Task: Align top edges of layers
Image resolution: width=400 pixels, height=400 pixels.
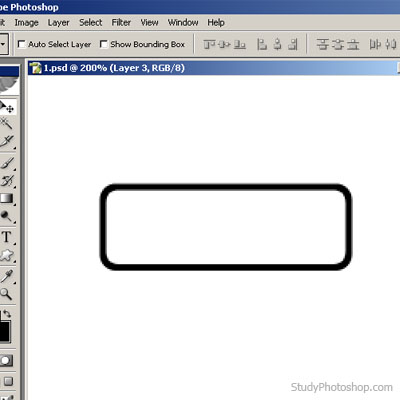Action: [x=209, y=44]
